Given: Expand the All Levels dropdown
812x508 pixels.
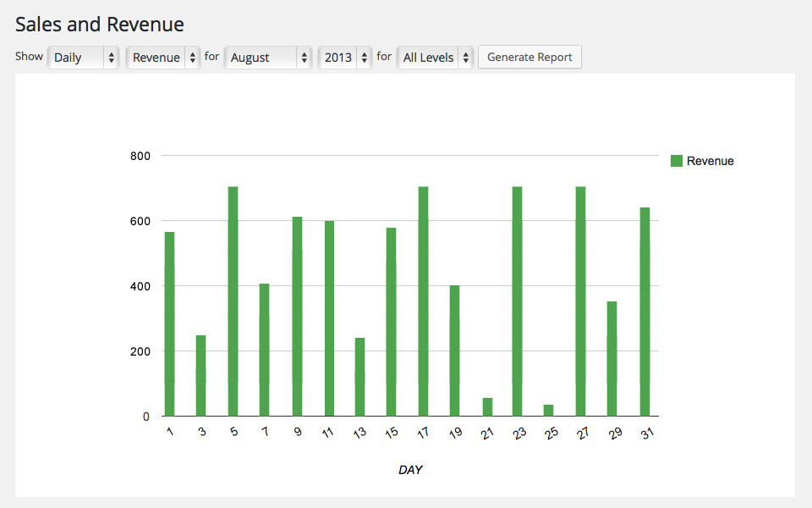Looking at the screenshot, I should tap(435, 58).
